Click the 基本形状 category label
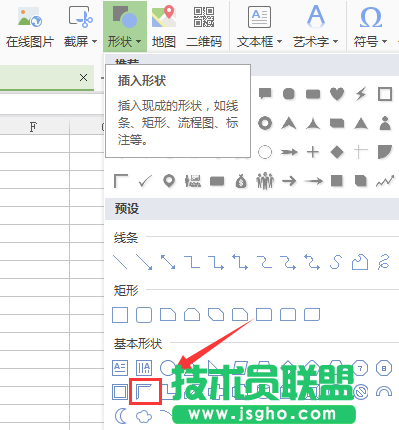 [138, 344]
